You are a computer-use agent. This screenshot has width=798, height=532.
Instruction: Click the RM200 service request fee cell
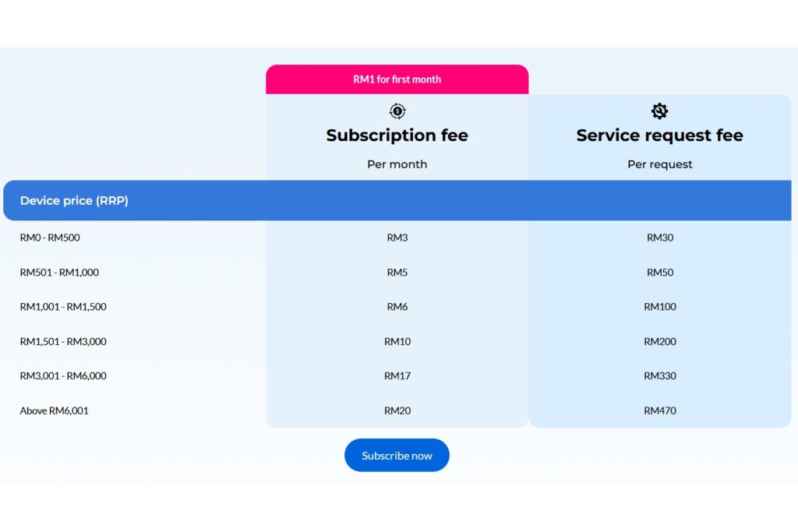click(x=659, y=341)
